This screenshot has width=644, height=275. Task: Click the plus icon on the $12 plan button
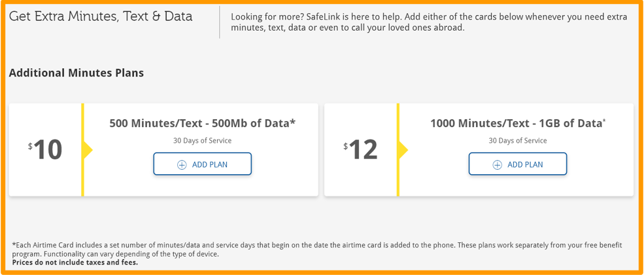[497, 164]
